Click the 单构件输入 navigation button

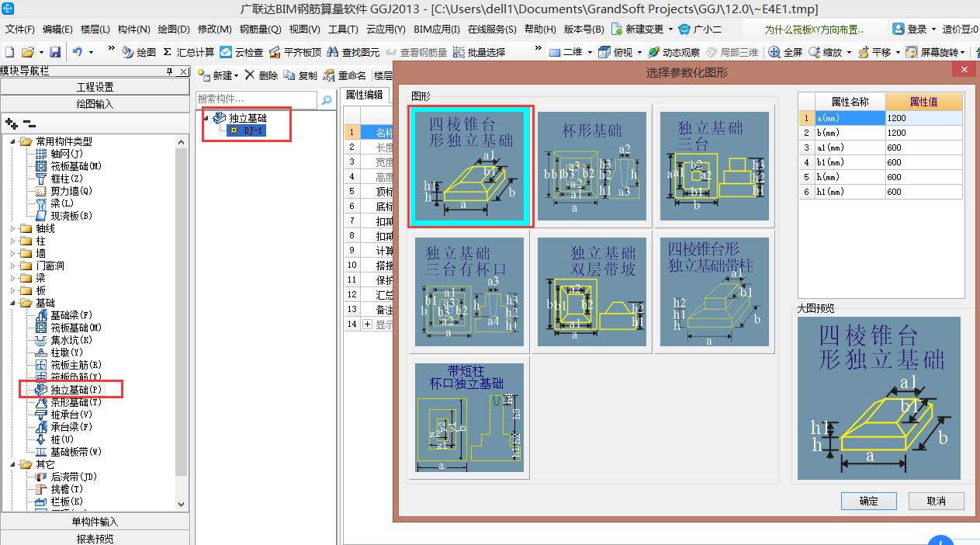point(95,522)
